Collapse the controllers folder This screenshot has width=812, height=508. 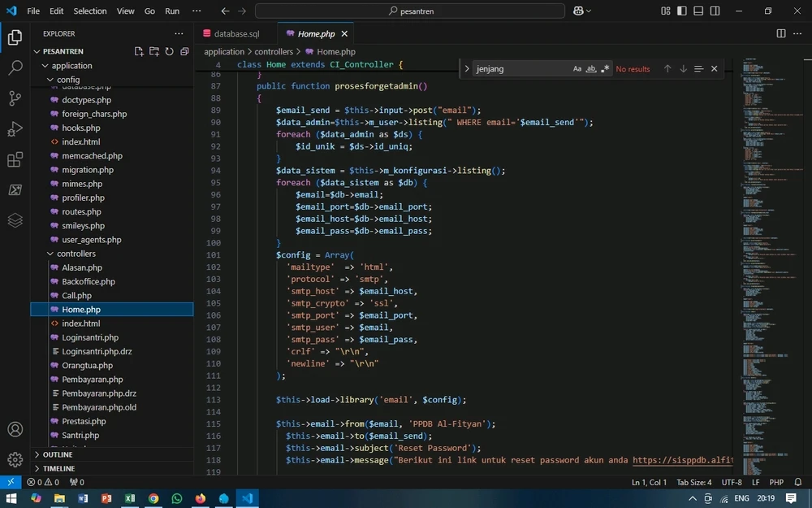click(76, 254)
